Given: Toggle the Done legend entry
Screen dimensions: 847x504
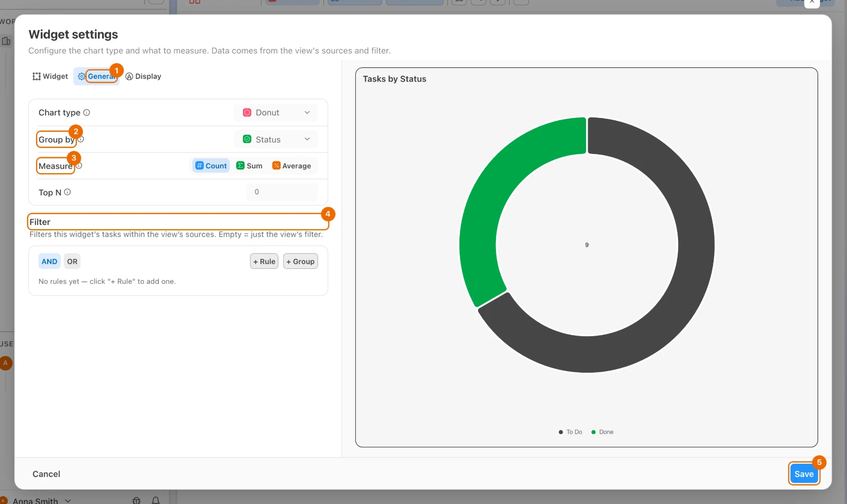Looking at the screenshot, I should pyautogui.click(x=602, y=432).
